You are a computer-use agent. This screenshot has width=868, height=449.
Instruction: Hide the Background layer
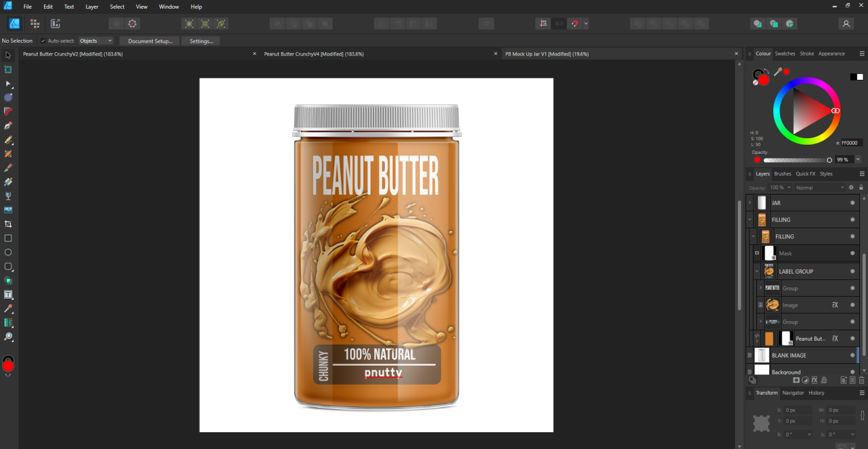pyautogui.click(x=852, y=372)
